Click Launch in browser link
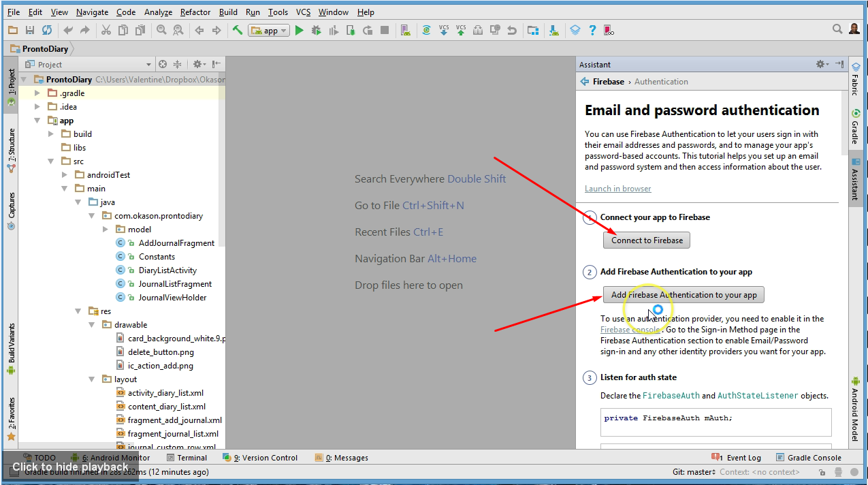868x485 pixels. click(x=617, y=189)
